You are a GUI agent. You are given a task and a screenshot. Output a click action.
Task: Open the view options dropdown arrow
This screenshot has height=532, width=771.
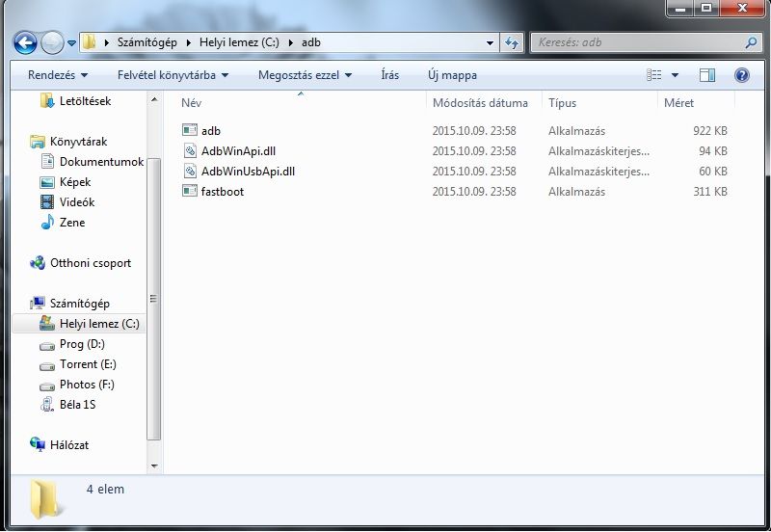(x=676, y=75)
